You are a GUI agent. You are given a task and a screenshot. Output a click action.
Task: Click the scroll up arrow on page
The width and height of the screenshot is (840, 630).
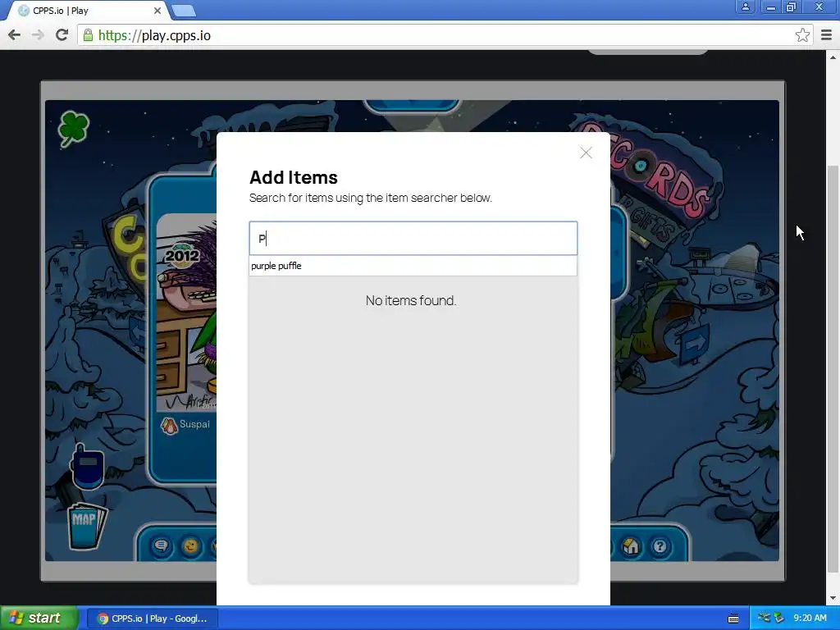tap(833, 57)
